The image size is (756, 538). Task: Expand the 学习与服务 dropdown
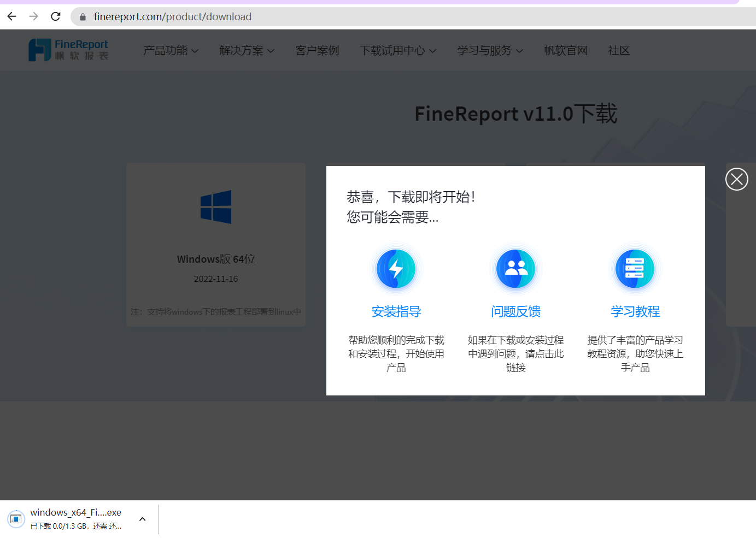point(489,50)
